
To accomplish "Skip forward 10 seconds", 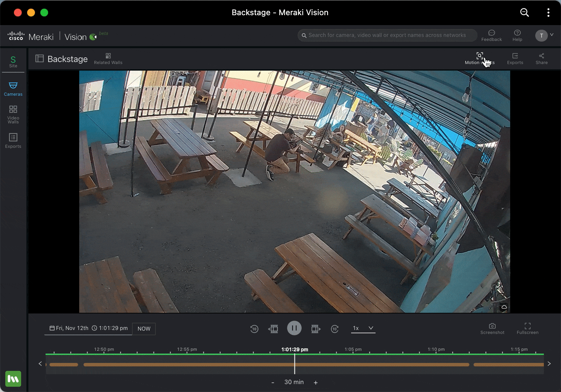I will (x=335, y=329).
